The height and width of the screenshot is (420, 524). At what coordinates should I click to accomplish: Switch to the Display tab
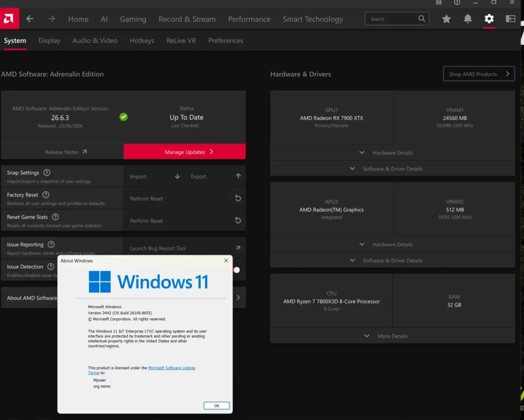[x=49, y=41]
